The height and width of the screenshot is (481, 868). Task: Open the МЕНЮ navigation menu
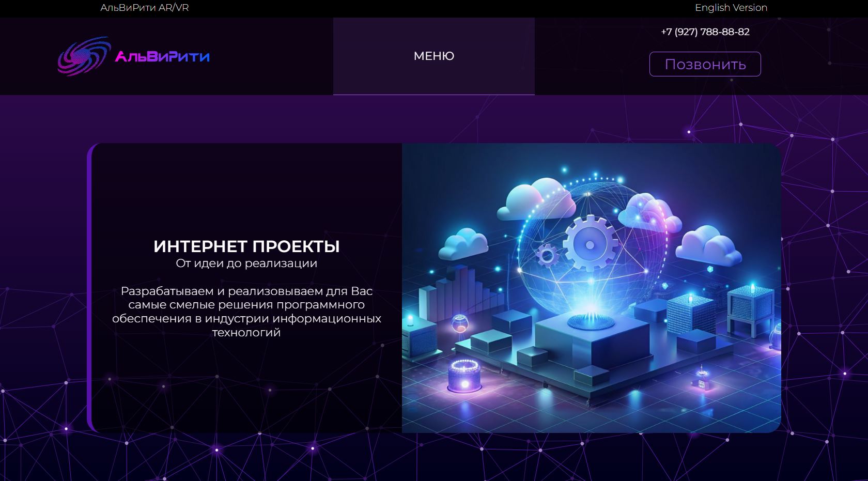coord(434,56)
